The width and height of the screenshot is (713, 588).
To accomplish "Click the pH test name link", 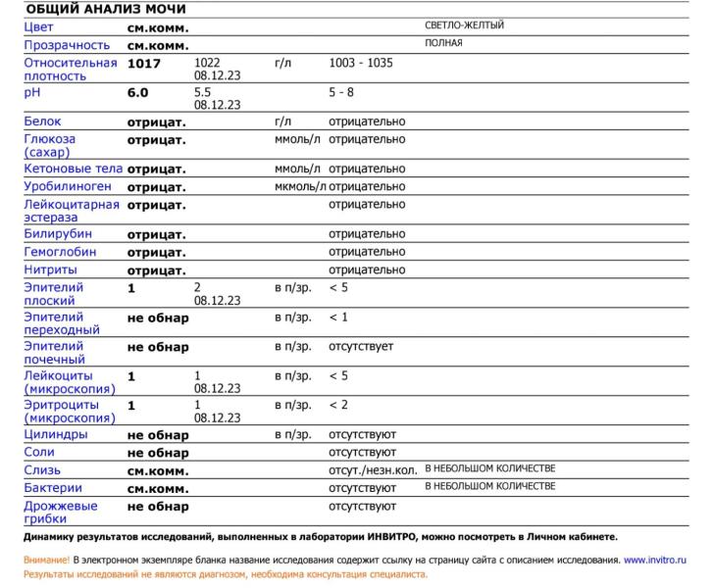I will click(32, 93).
